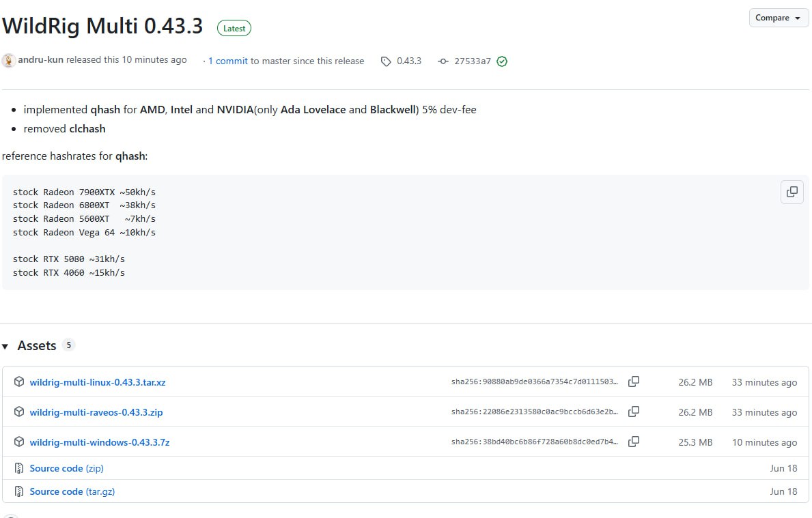The width and height of the screenshot is (812, 518).
Task: Click the package icon of the raveos asset
Action: point(19,412)
